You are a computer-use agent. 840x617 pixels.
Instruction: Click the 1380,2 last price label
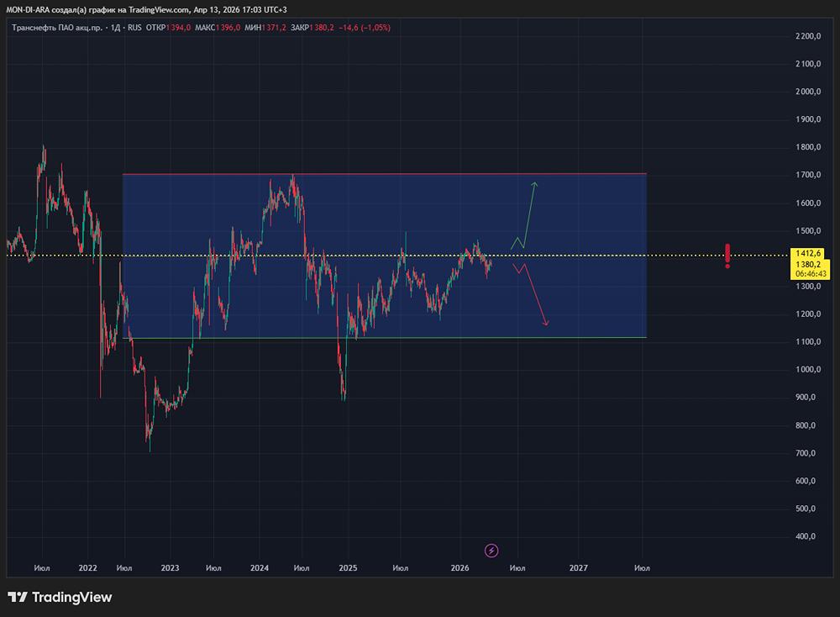(x=808, y=264)
